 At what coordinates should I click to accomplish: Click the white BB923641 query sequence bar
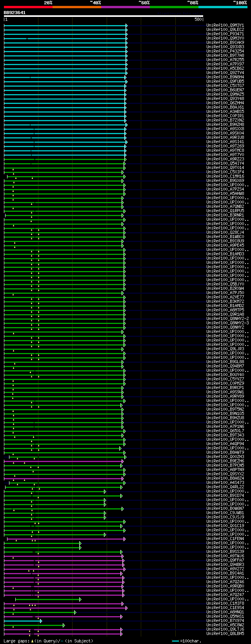pos(104,16)
